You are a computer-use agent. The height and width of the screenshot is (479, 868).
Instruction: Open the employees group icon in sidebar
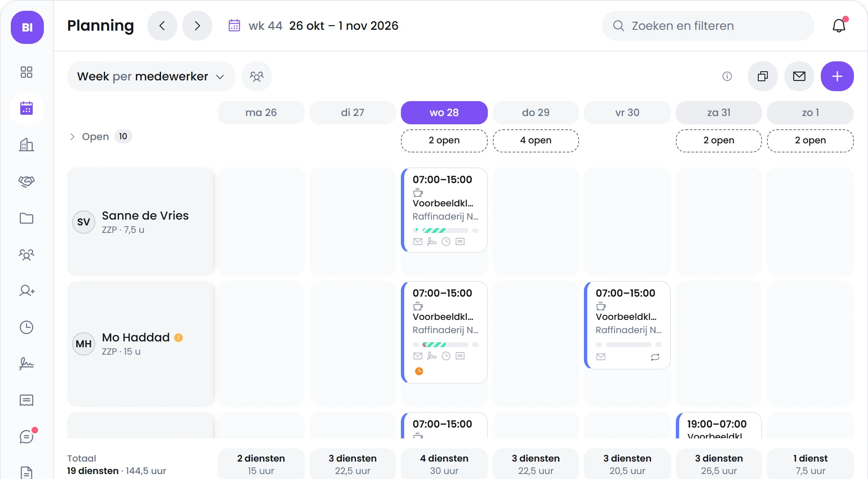tap(27, 254)
